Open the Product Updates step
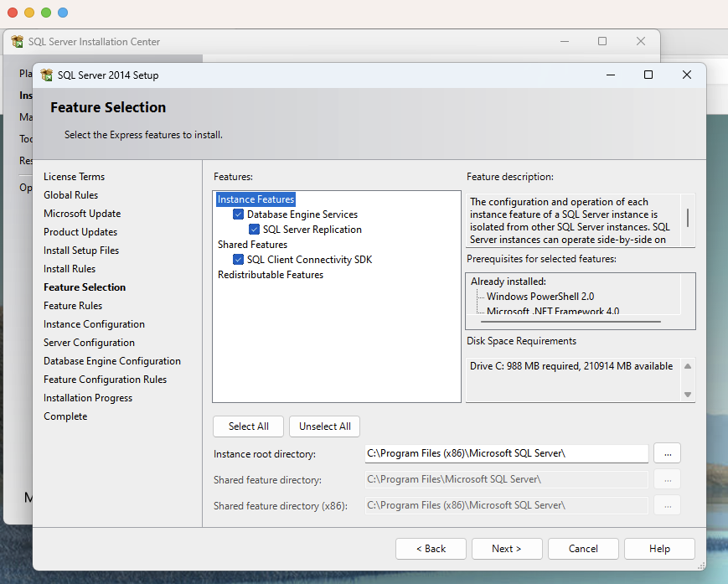Image resolution: width=728 pixels, height=584 pixels. click(80, 231)
